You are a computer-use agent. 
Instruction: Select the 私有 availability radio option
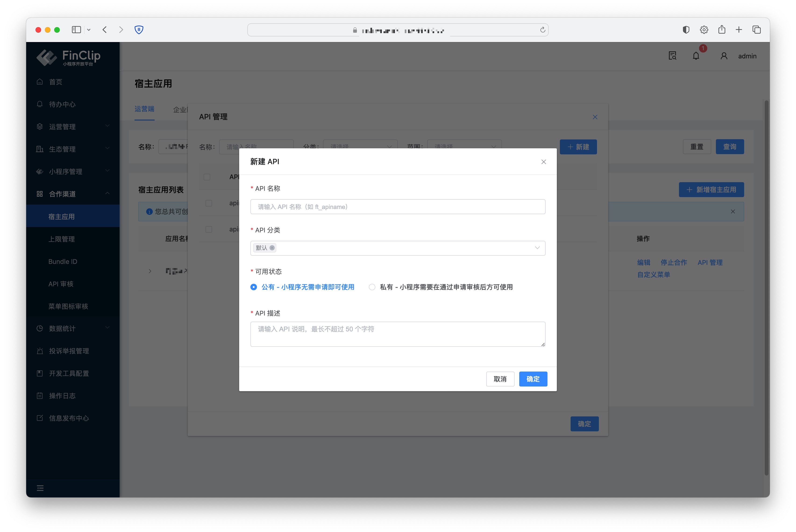[x=372, y=287]
